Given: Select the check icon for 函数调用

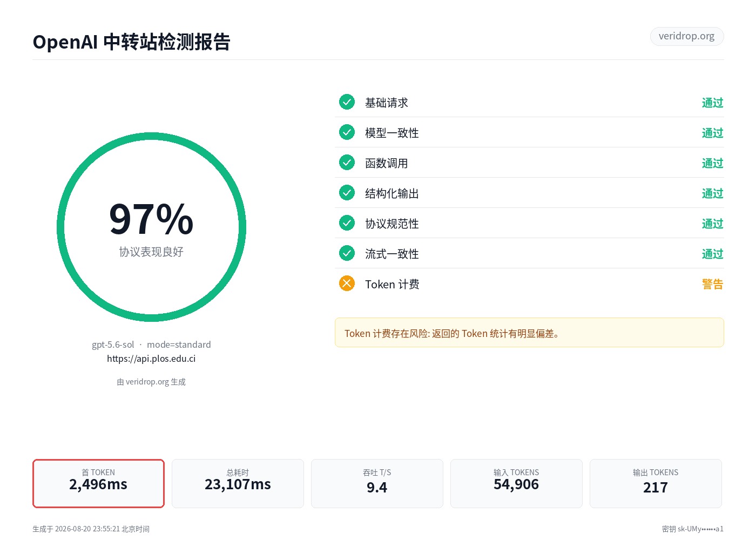Looking at the screenshot, I should (x=347, y=163).
